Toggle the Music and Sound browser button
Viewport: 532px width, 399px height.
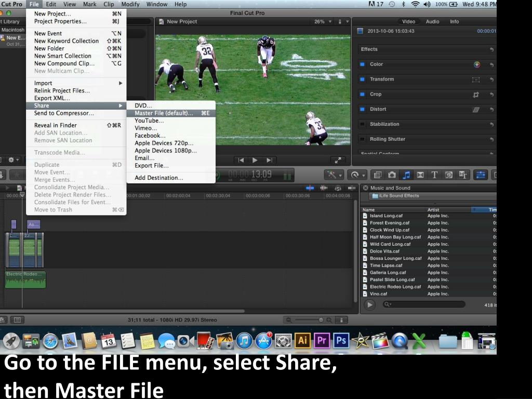(406, 175)
